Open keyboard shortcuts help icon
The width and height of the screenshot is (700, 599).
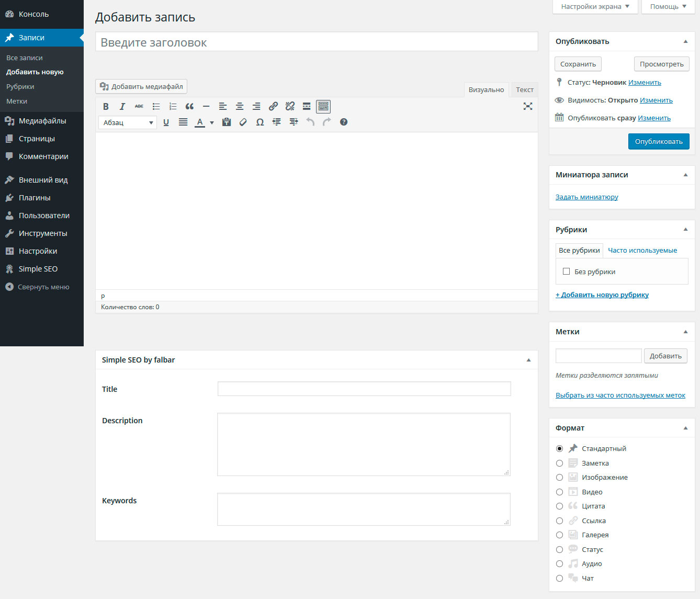pos(344,122)
